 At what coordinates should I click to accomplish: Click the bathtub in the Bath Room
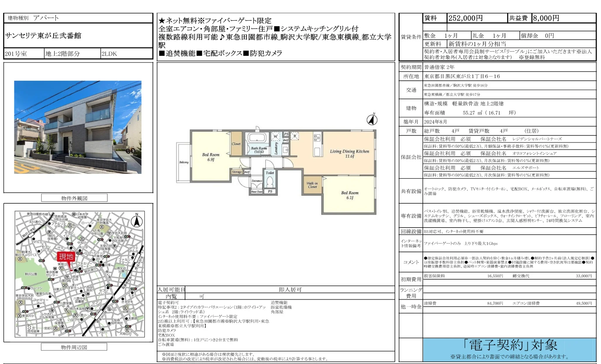point(257,138)
